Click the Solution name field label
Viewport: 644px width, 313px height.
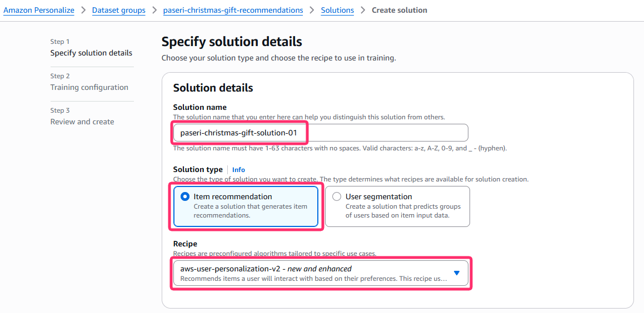(199, 107)
